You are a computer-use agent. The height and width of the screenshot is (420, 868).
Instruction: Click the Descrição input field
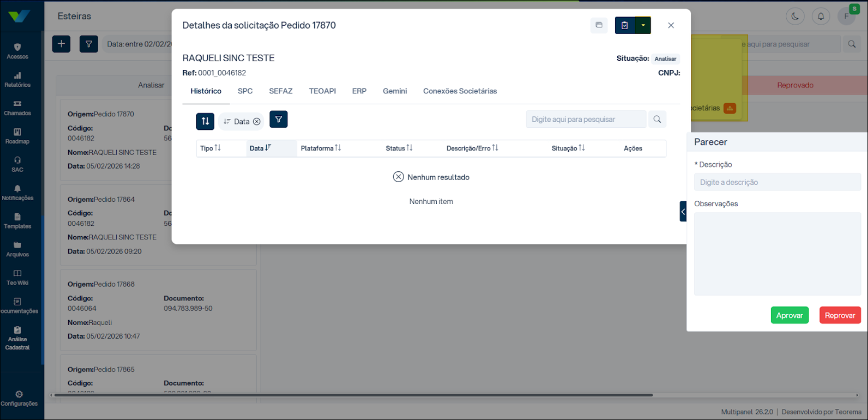click(x=777, y=182)
